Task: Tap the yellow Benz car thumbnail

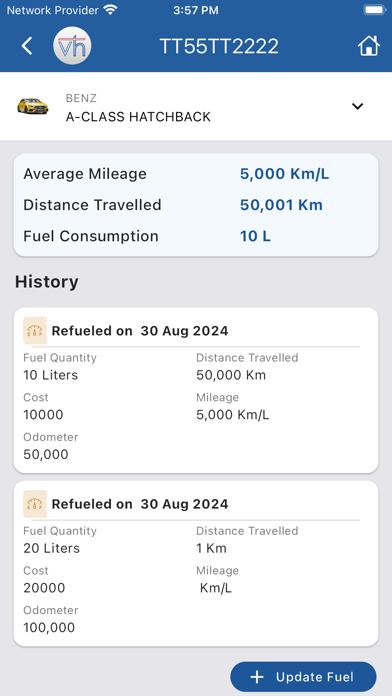Action: 33,106
